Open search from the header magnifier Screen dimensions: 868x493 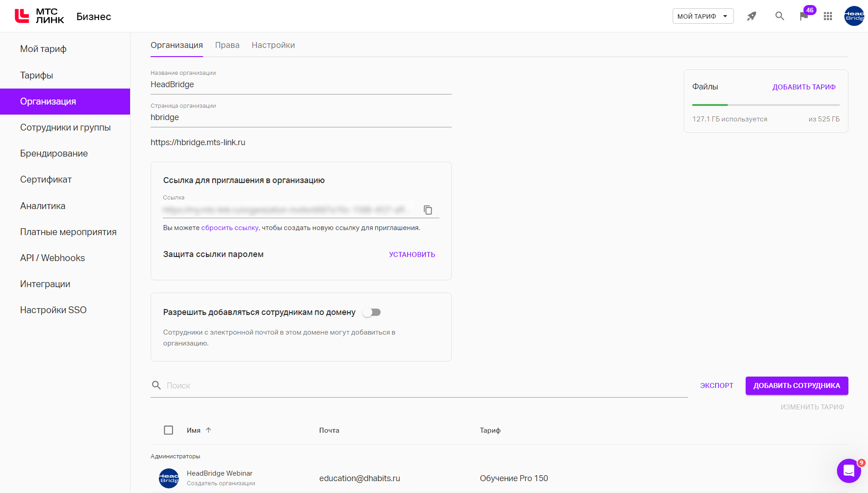[x=779, y=16]
